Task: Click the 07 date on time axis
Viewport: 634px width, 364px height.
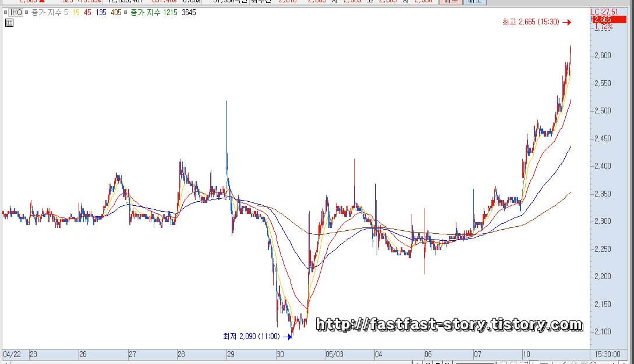Action: 477,354
